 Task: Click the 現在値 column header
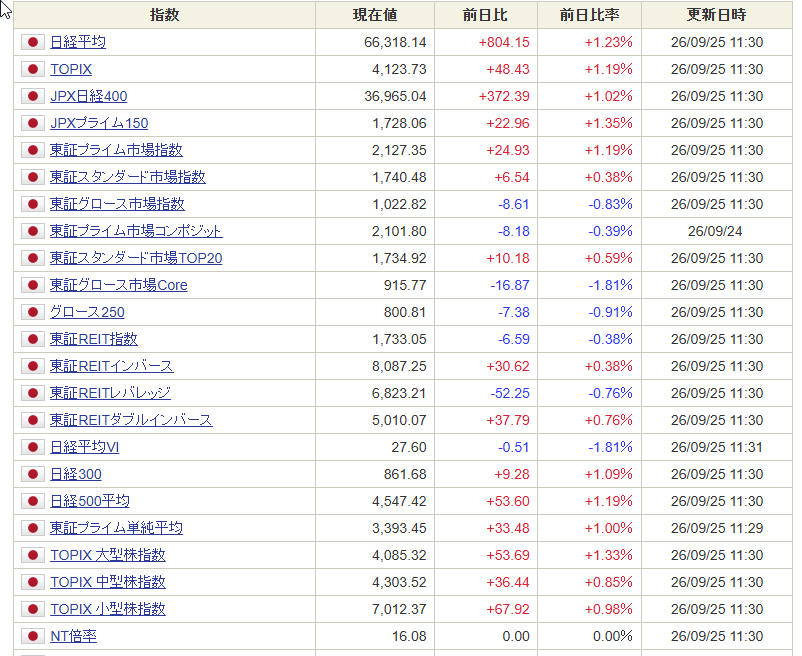pyautogui.click(x=375, y=15)
